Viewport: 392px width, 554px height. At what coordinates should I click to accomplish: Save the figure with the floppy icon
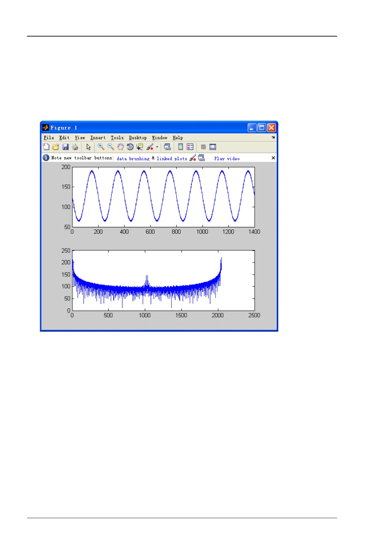tap(65, 147)
